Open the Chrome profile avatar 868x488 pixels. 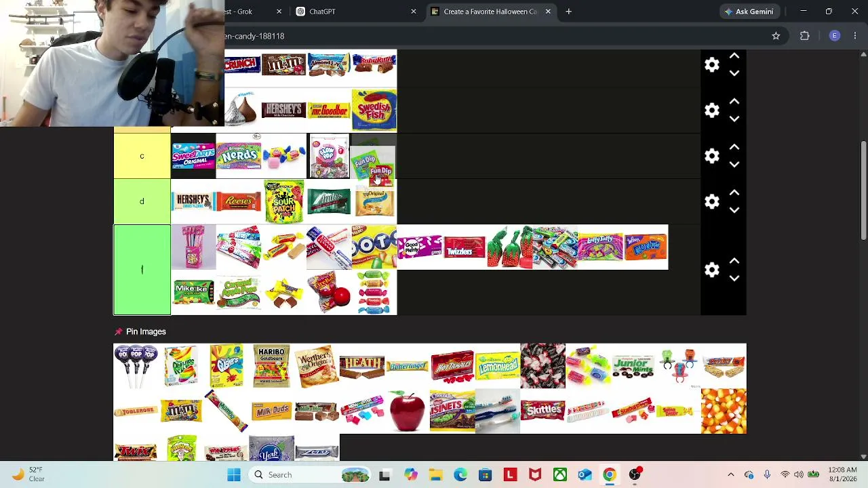(x=835, y=36)
